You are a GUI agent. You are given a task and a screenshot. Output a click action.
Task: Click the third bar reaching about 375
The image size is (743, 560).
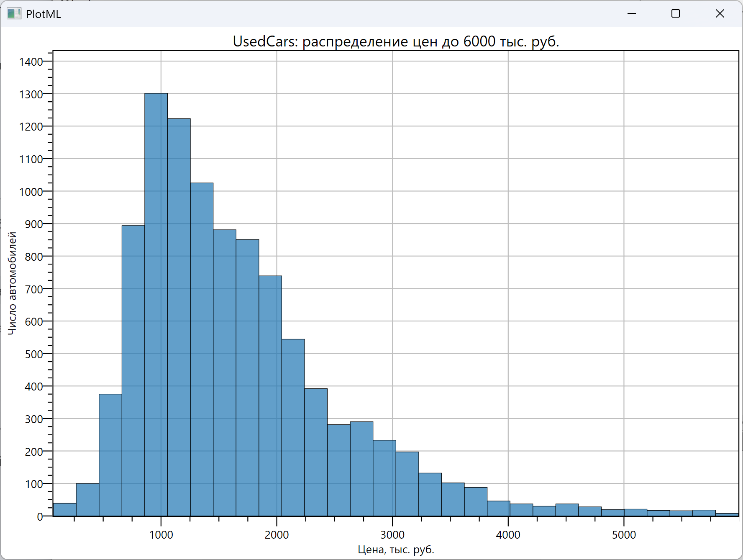110,455
